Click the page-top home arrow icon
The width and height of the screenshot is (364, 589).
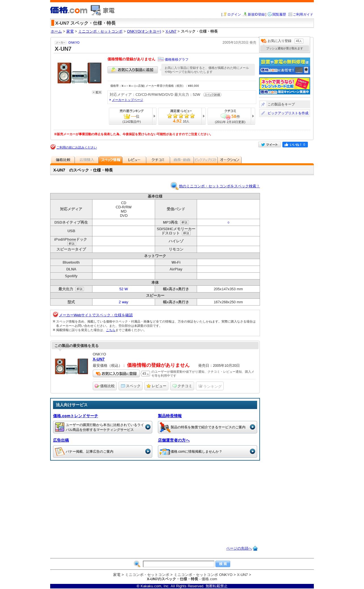255,548
